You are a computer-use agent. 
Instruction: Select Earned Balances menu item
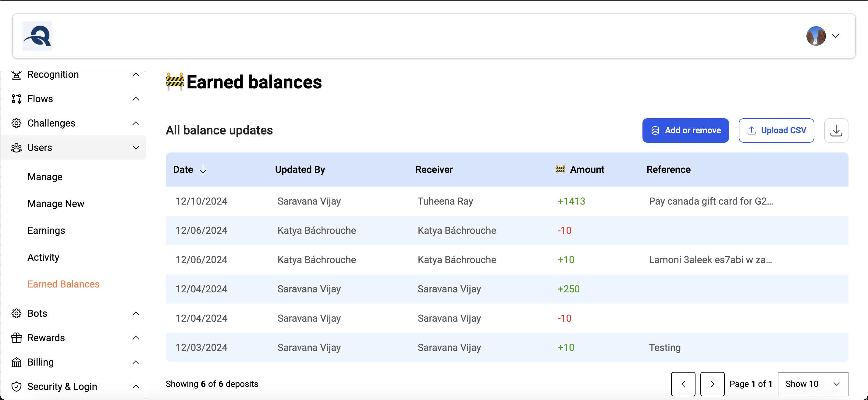(x=63, y=284)
